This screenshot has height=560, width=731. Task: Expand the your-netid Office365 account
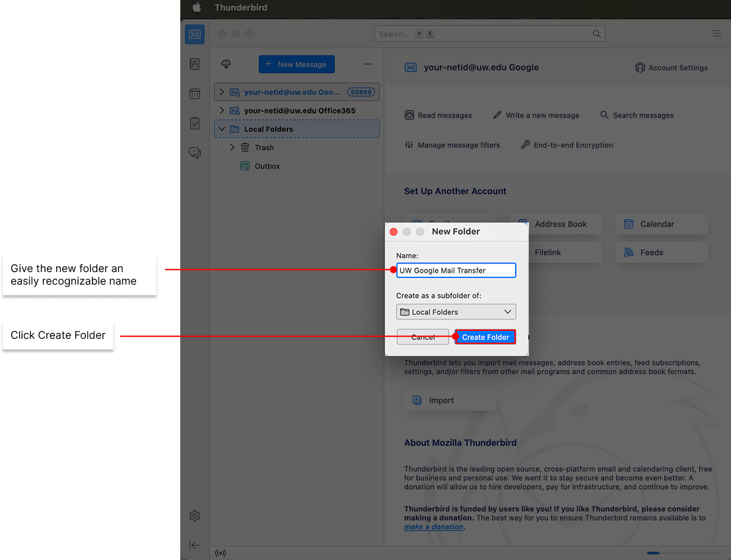222,111
